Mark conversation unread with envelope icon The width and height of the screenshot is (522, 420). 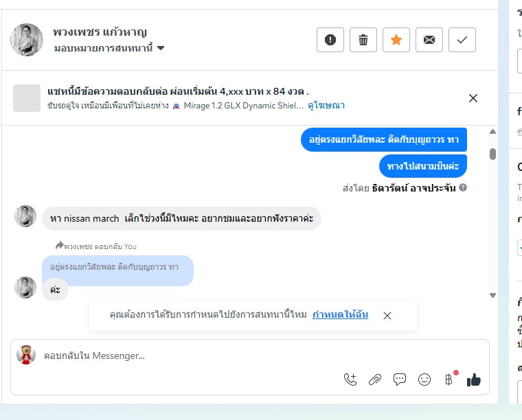tap(429, 40)
